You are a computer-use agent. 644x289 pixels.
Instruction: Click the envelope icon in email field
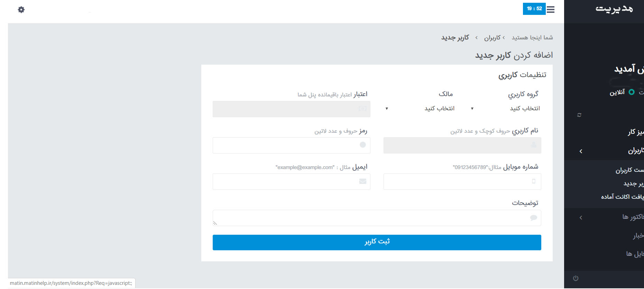pos(362,181)
